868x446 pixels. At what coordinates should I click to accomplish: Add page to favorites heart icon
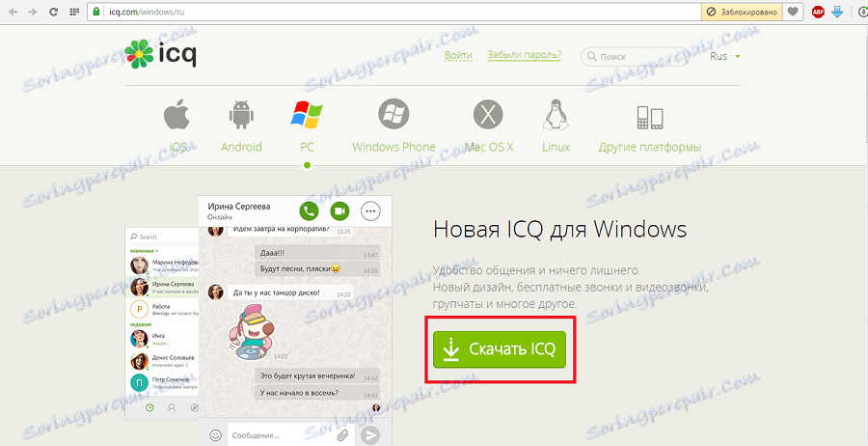coord(794,12)
